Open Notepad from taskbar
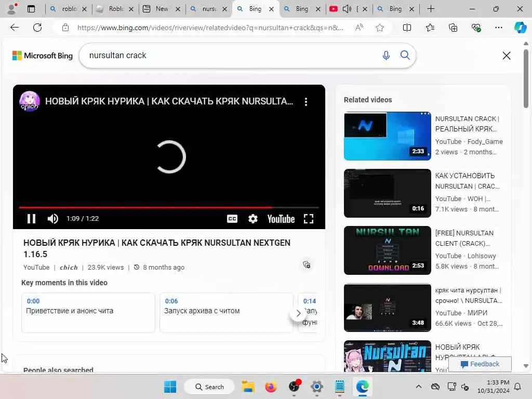The height and width of the screenshot is (399, 532). (339, 387)
